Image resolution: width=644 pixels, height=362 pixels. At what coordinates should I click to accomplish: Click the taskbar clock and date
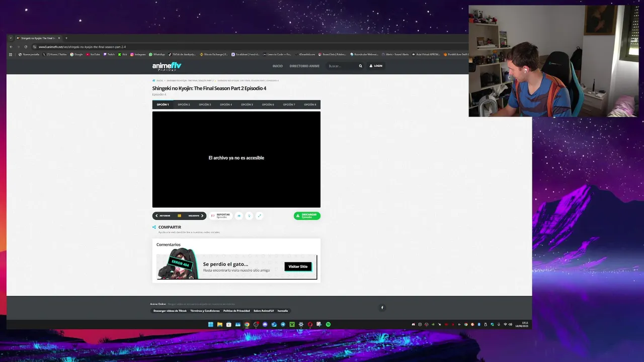(x=522, y=324)
